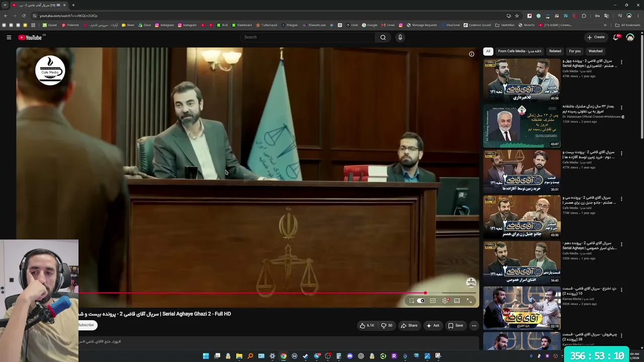Open the Epidemic Sound bookmark
This screenshot has height=362, width=644.
click(x=477, y=25)
